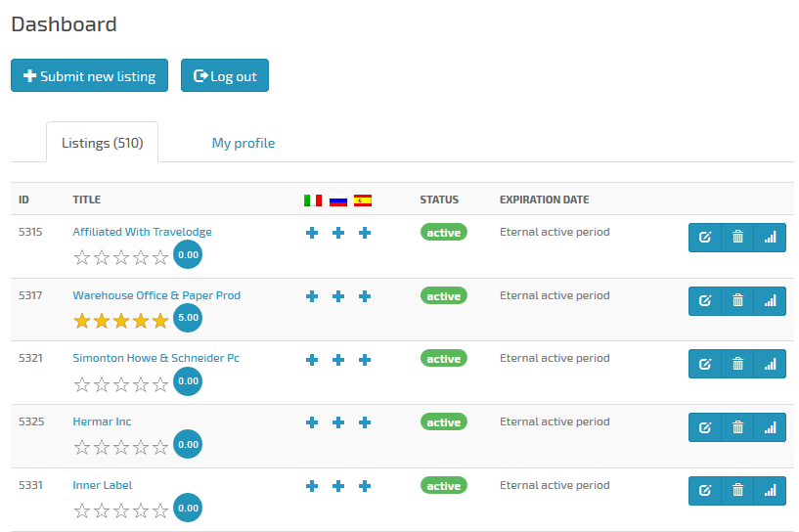Edit the Inner Label listing
The height and width of the screenshot is (532, 799).
tap(705, 491)
